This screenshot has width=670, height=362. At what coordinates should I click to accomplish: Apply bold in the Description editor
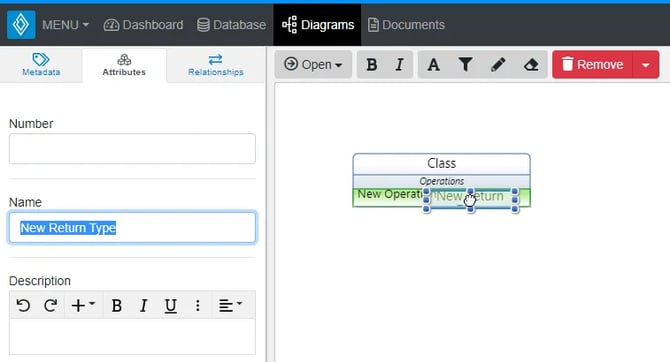tap(116, 305)
